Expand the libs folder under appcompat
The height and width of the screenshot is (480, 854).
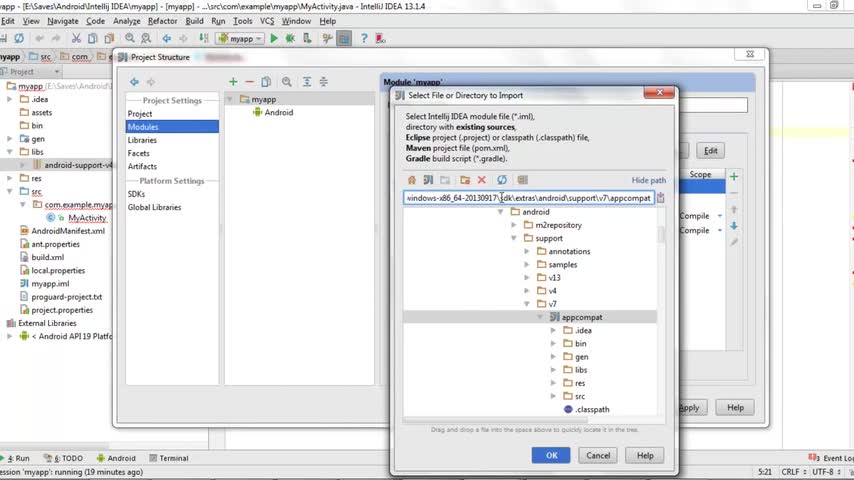click(x=553, y=370)
